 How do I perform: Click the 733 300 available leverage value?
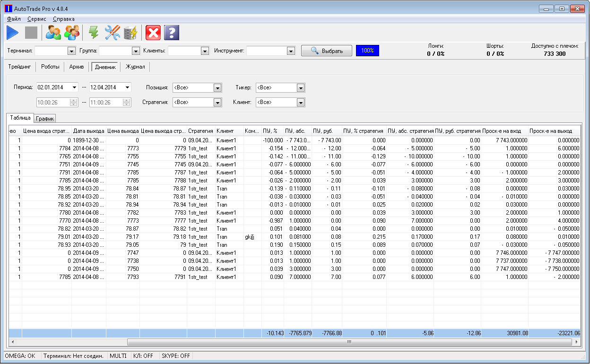coord(555,53)
